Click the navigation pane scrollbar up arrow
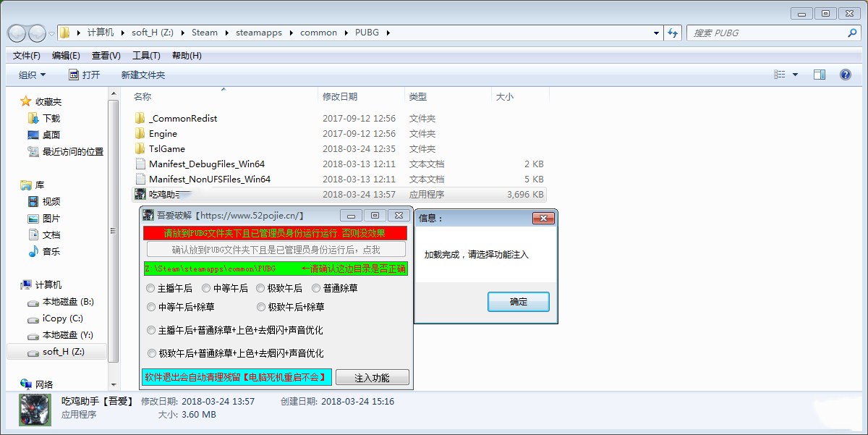868x435 pixels. point(114,93)
